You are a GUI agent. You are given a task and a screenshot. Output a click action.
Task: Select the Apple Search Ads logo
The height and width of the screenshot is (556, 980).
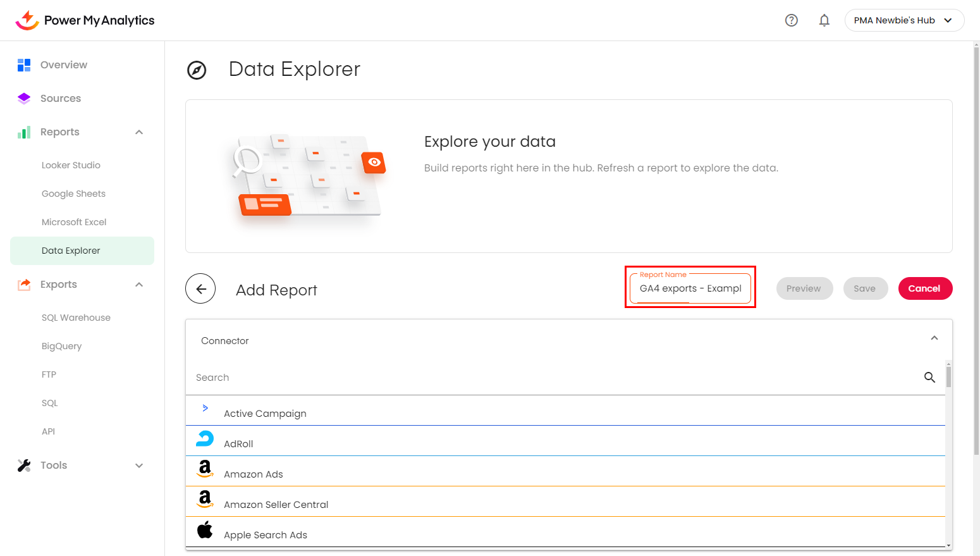pos(205,530)
